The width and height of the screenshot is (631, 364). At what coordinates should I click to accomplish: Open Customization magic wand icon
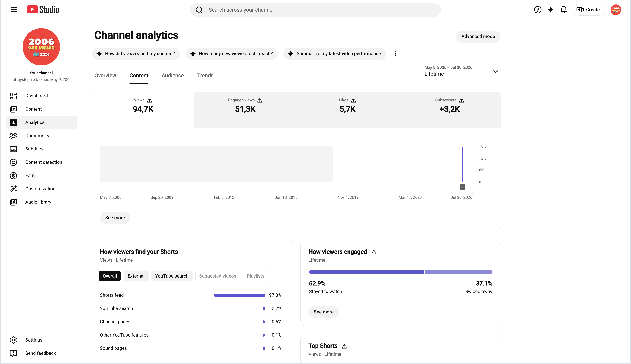[x=13, y=189]
